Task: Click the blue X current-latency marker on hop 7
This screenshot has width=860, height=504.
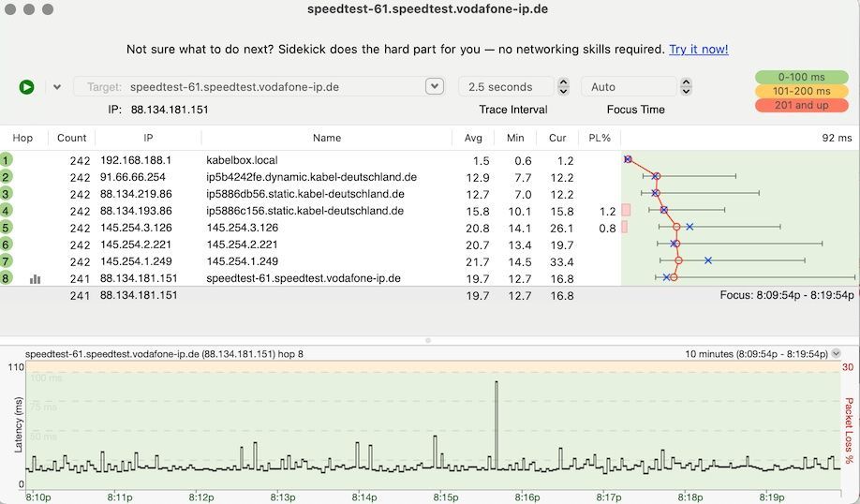Action: click(708, 260)
